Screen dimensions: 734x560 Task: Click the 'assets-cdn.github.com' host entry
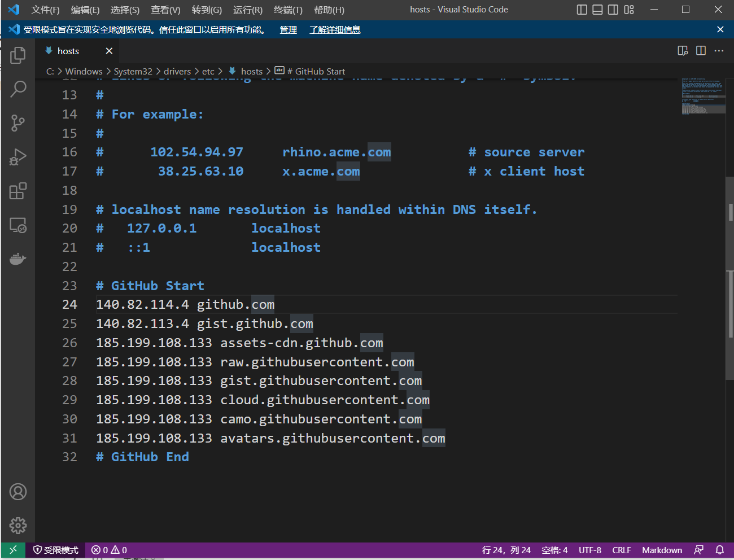[x=302, y=343]
